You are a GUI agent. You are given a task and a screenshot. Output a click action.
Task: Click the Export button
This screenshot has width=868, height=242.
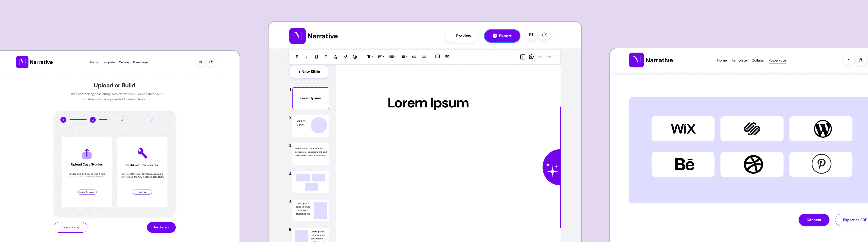pos(502,36)
